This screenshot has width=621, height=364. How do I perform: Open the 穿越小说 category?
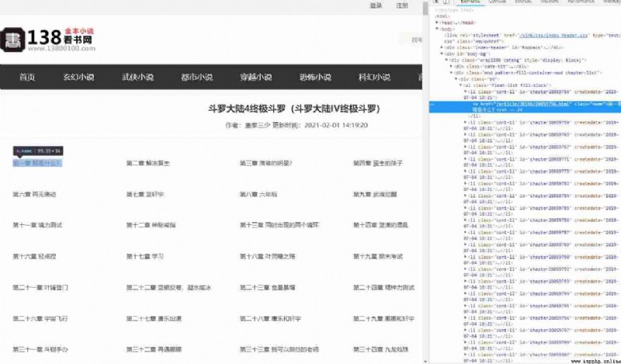256,77
